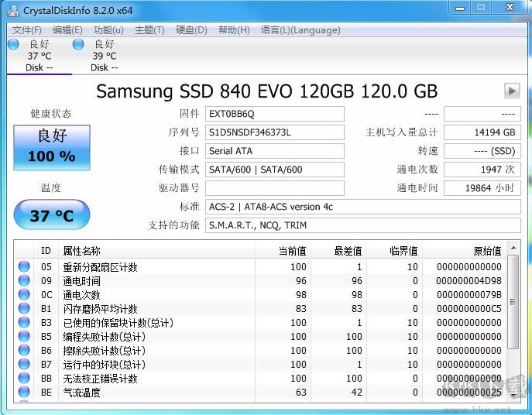532x415 pixels.
Task: Click the power on count value 1947 次
Action: pos(482,170)
